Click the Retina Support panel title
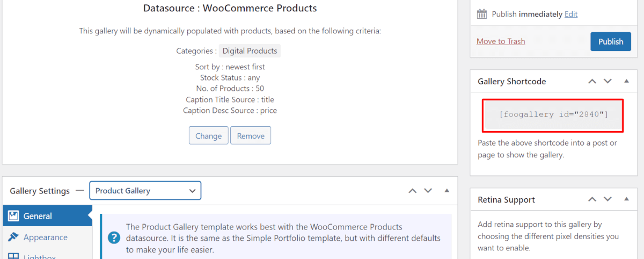 click(506, 199)
